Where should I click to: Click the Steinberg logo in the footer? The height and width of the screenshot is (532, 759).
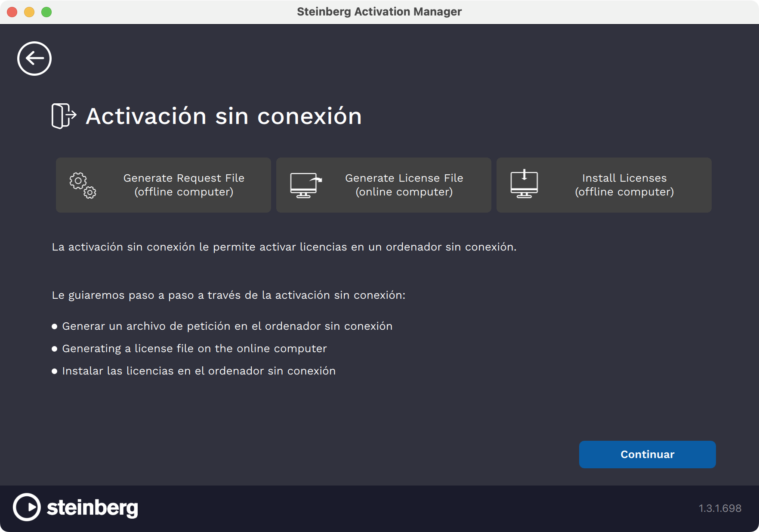pyautogui.click(x=75, y=507)
